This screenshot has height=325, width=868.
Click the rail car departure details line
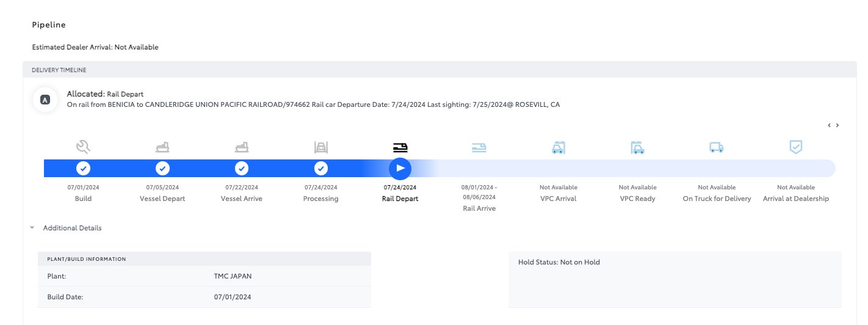coord(313,104)
